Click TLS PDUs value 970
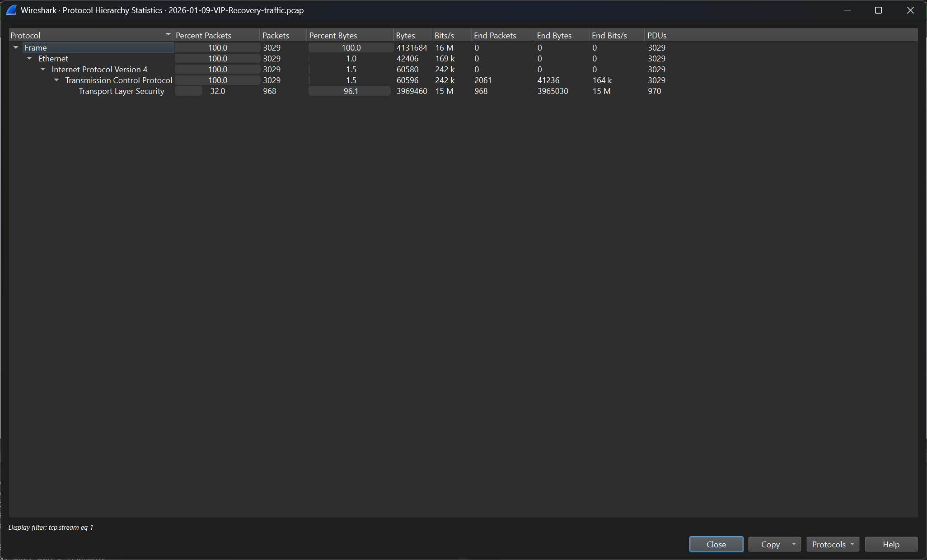Image resolution: width=927 pixels, height=560 pixels. [x=654, y=91]
